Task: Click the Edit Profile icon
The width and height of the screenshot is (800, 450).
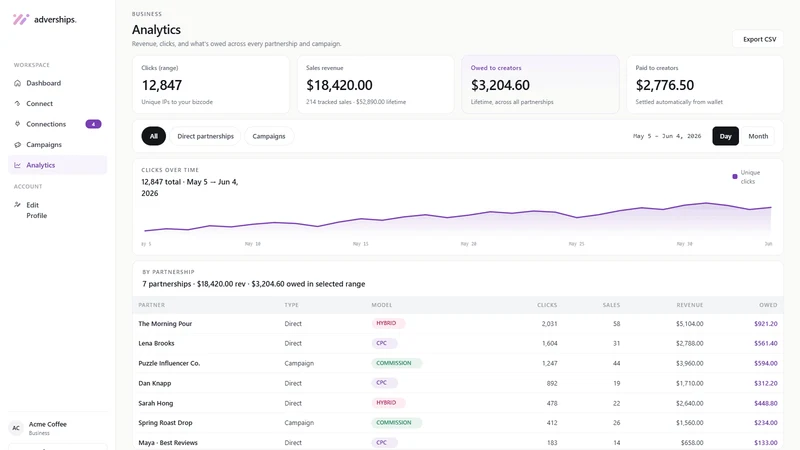Action: tap(17, 205)
